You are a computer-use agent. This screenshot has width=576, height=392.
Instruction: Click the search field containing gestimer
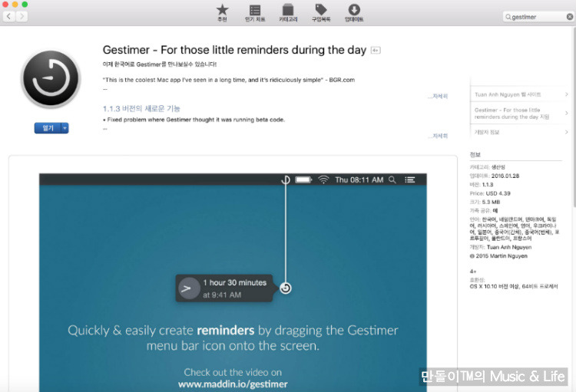(x=538, y=17)
